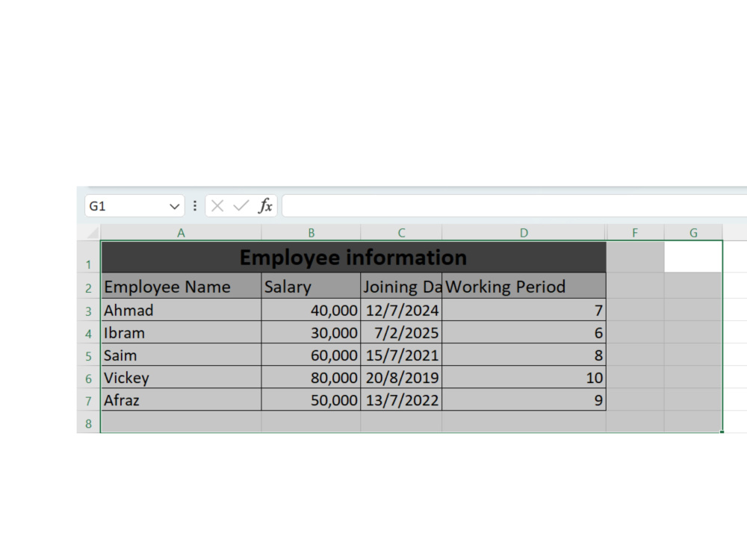The width and height of the screenshot is (747, 560).
Task: Click the Insert Function fx icon
Action: pyautogui.click(x=265, y=206)
